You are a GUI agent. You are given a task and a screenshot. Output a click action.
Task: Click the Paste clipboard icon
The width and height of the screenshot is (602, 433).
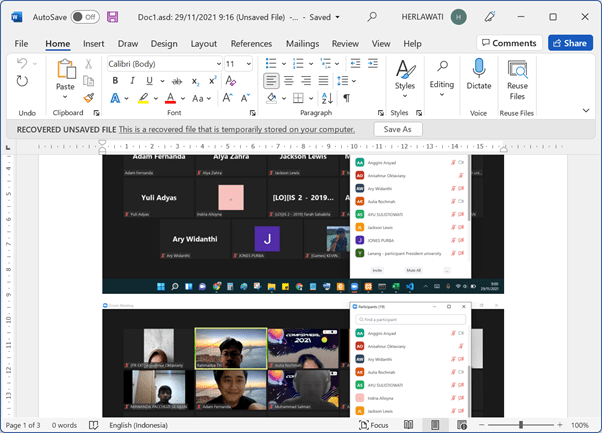[x=65, y=76]
